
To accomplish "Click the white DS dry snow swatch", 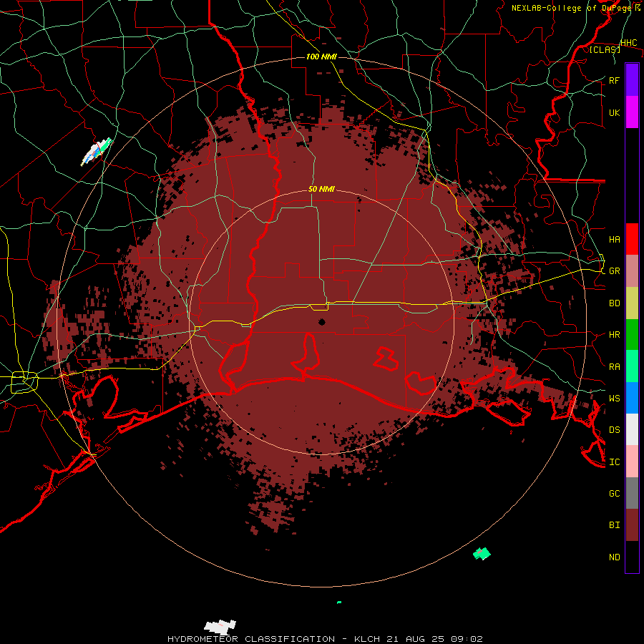I will pyautogui.click(x=632, y=429).
